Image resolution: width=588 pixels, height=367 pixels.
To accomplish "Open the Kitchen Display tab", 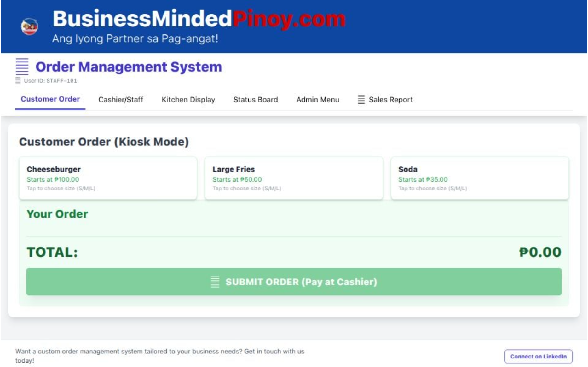I will pos(188,100).
